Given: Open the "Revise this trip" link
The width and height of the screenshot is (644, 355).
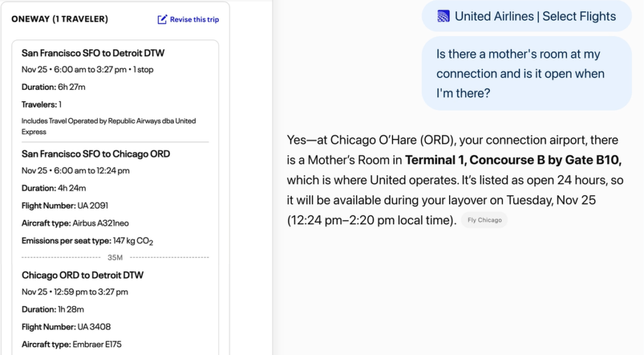Looking at the screenshot, I should (x=194, y=20).
